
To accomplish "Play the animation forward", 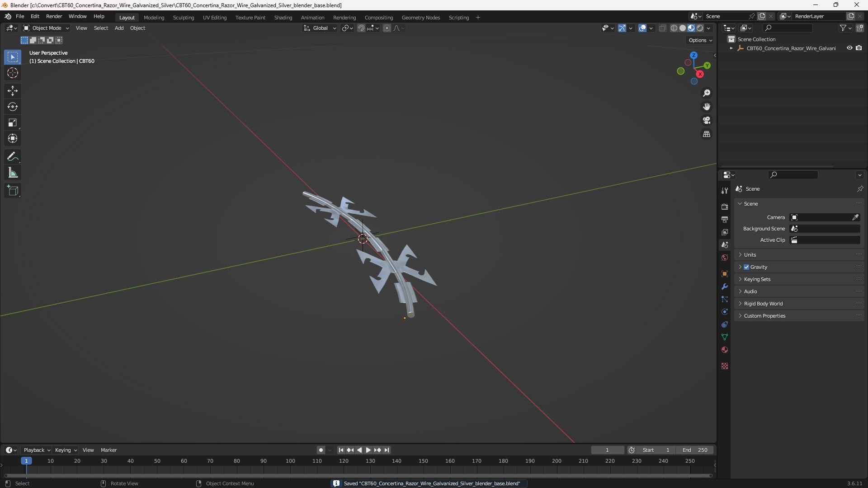I will tap(368, 450).
